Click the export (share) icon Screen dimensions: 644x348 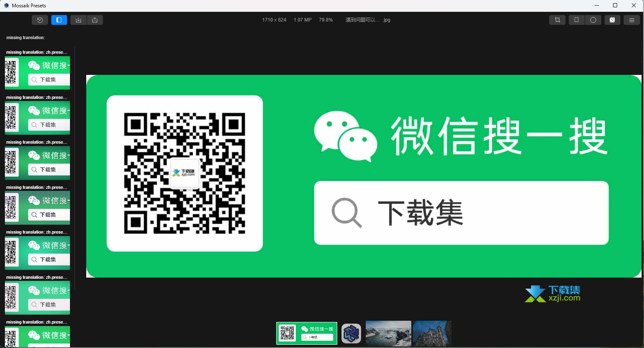(x=95, y=20)
